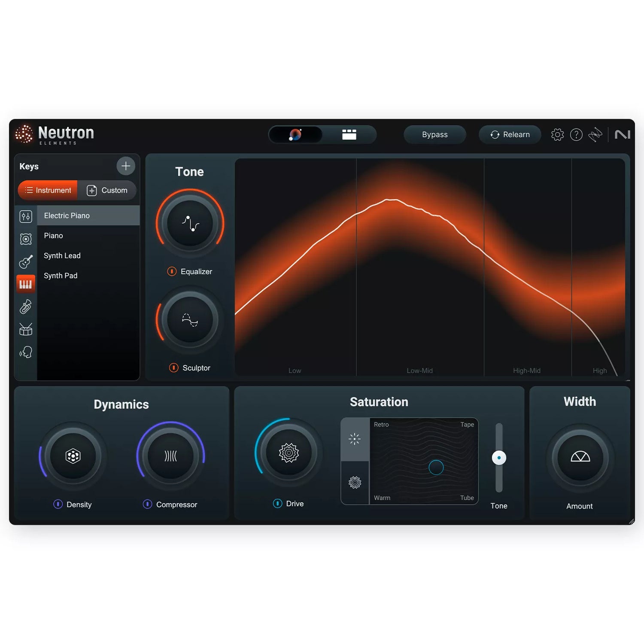Select the vocal head category icon
This screenshot has width=644, height=644.
(x=26, y=352)
